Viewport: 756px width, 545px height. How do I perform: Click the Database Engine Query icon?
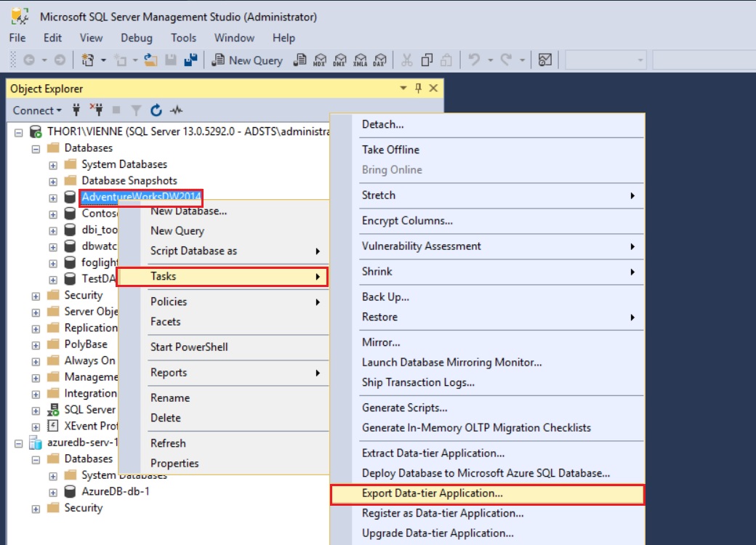300,60
